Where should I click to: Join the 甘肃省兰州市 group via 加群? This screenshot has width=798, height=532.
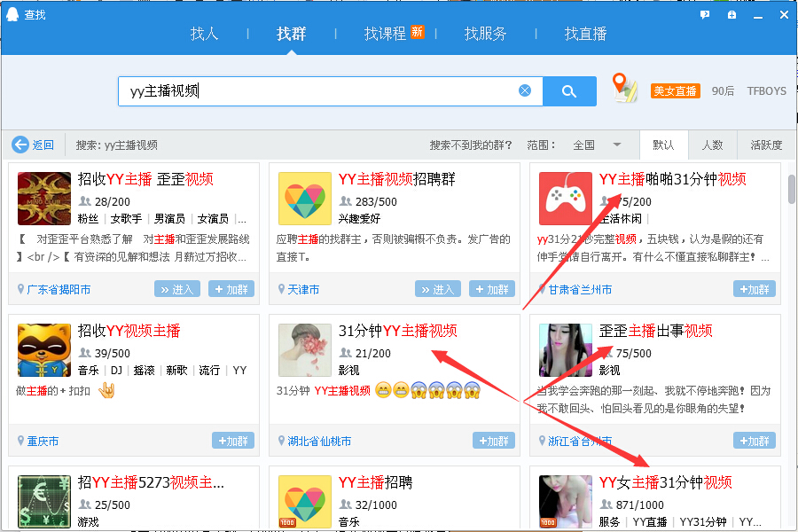[x=755, y=289]
